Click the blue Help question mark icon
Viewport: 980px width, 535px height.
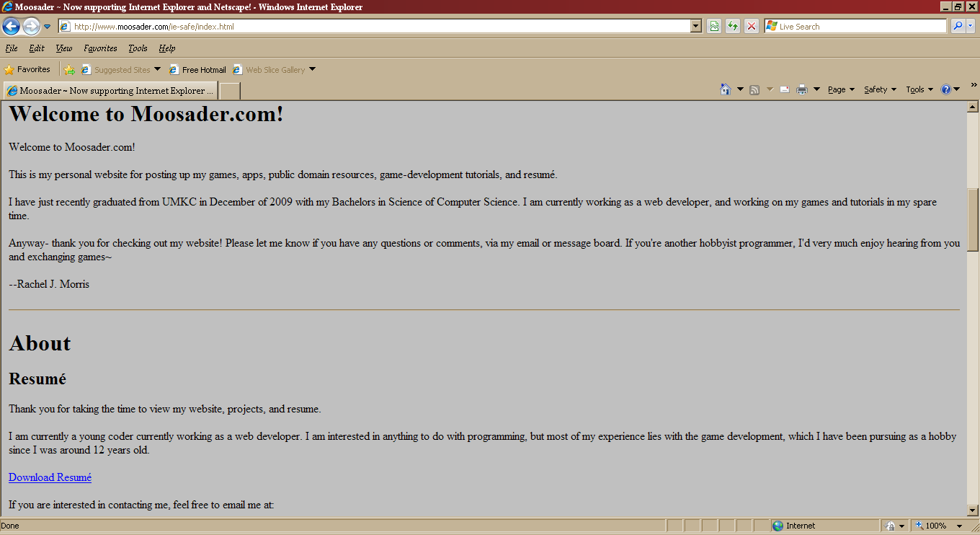pos(946,89)
